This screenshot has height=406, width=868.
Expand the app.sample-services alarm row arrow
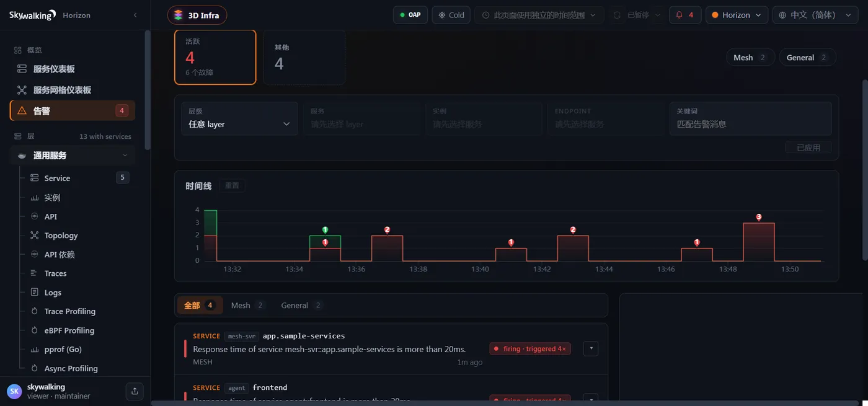[x=591, y=348]
